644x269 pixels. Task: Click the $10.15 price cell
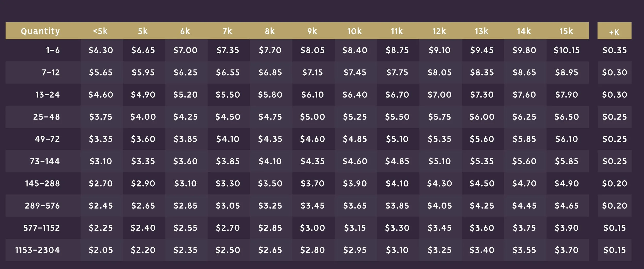(566, 50)
